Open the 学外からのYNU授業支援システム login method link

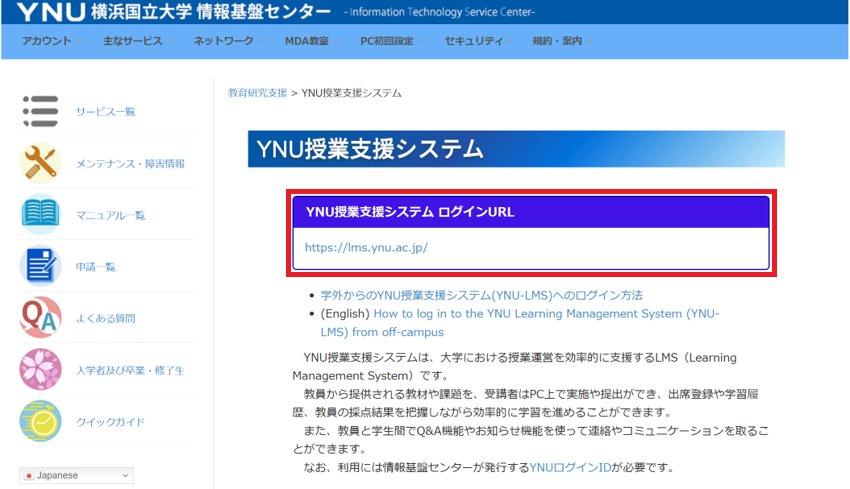pos(481,295)
